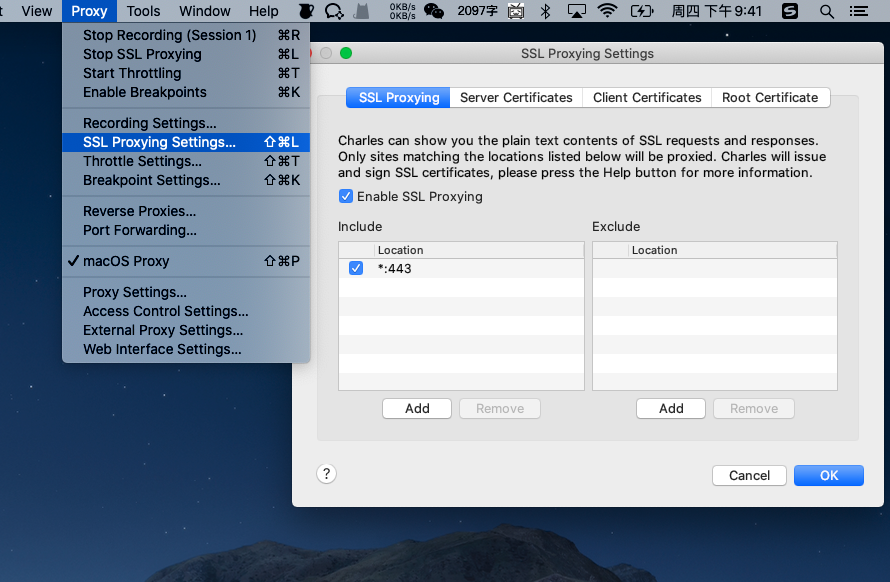The width and height of the screenshot is (890, 582).
Task: Open Spotlight search magnifier
Action: (826, 11)
